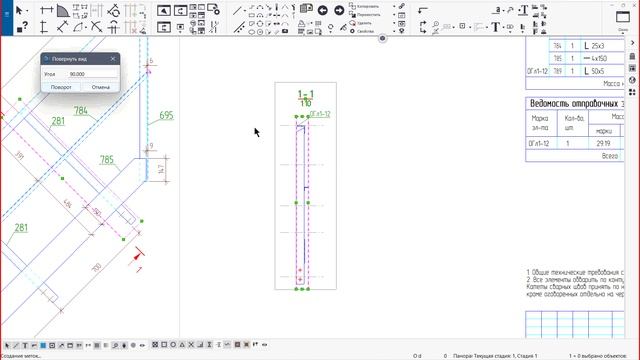This screenshot has width=640, height=360.
Task: Click dimension value 147 in drawing
Action: point(161,169)
